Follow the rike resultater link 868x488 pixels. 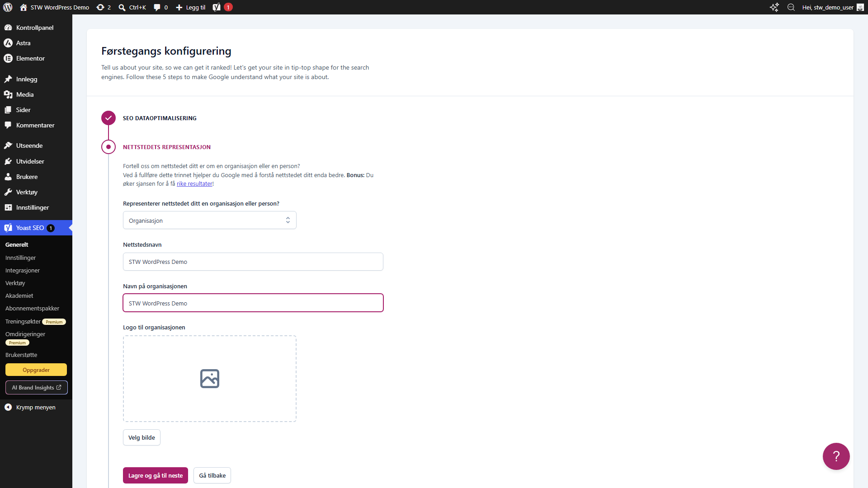[194, 184]
